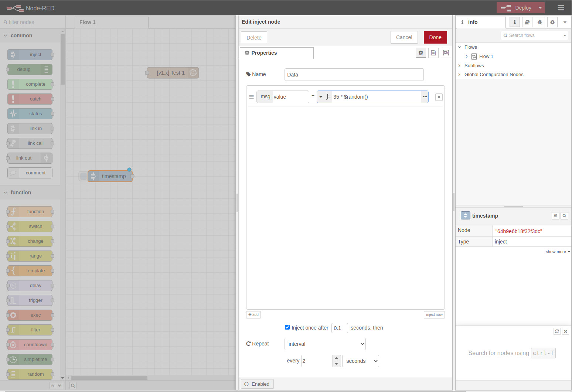Toggle the Enabled node state button

257,384
